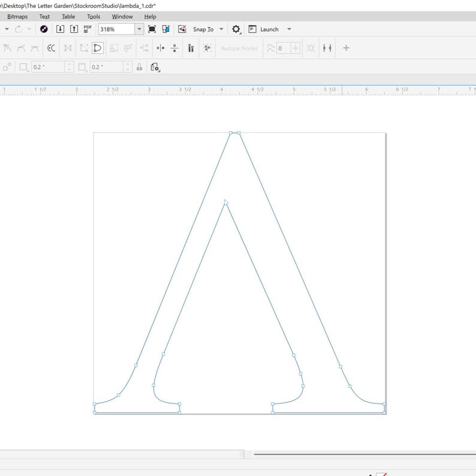Click the stepper of the first 0.2" field
The width and height of the screenshot is (476, 476).
click(x=69, y=67)
